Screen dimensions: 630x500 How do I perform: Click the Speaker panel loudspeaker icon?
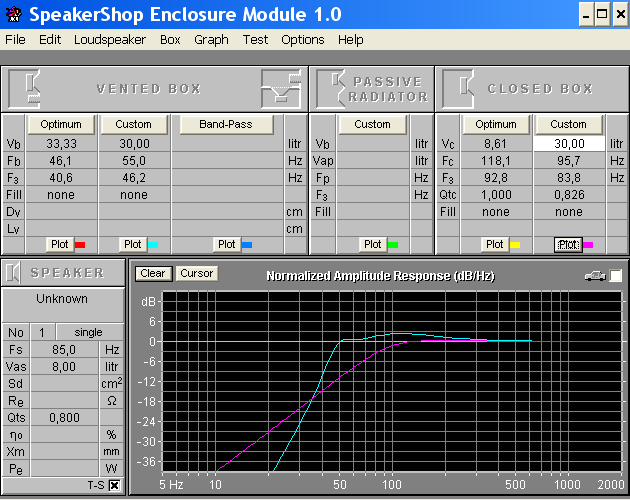pos(13,273)
